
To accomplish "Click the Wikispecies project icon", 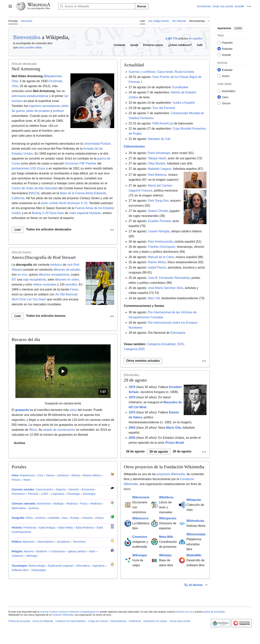I will tap(154, 523).
